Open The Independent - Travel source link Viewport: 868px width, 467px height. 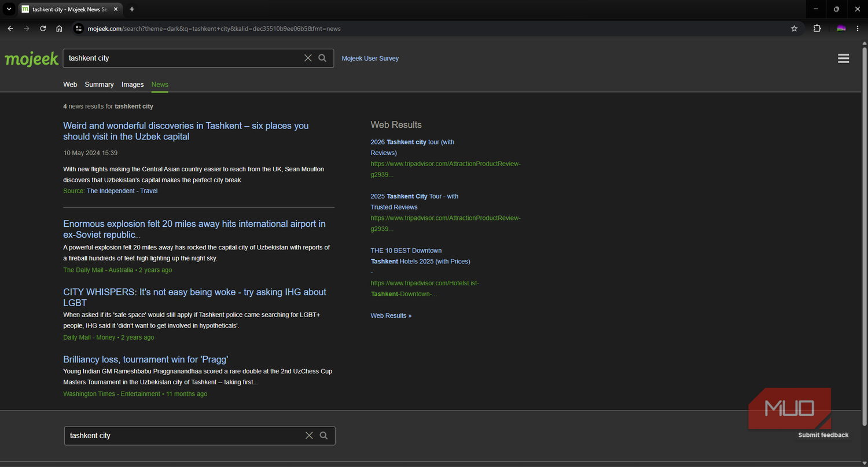[122, 191]
